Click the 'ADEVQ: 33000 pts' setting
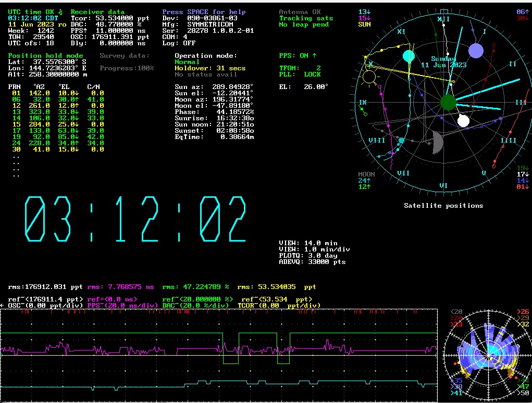532x403 pixels. click(x=312, y=262)
